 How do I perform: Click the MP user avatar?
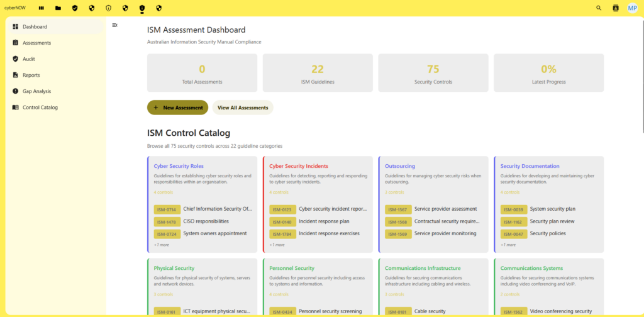(x=632, y=8)
